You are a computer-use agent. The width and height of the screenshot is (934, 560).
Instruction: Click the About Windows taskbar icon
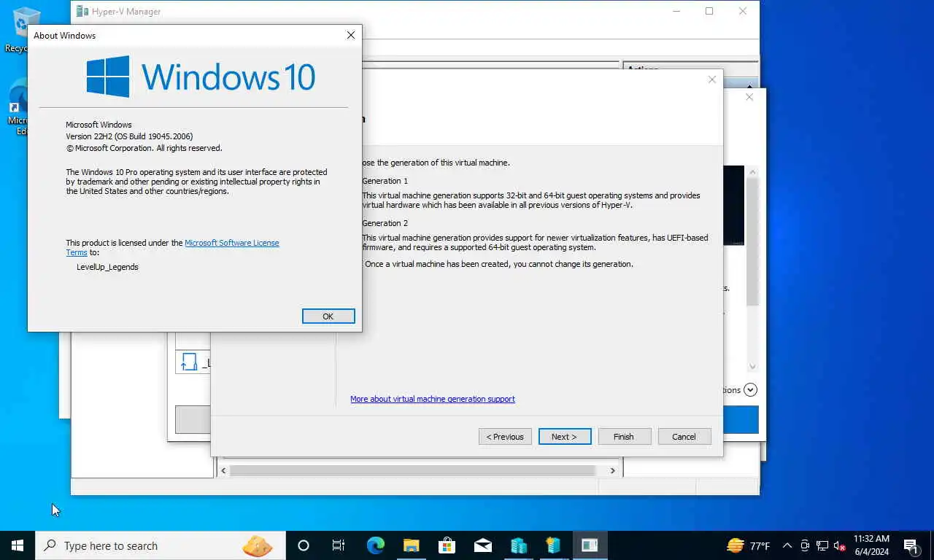tap(590, 545)
